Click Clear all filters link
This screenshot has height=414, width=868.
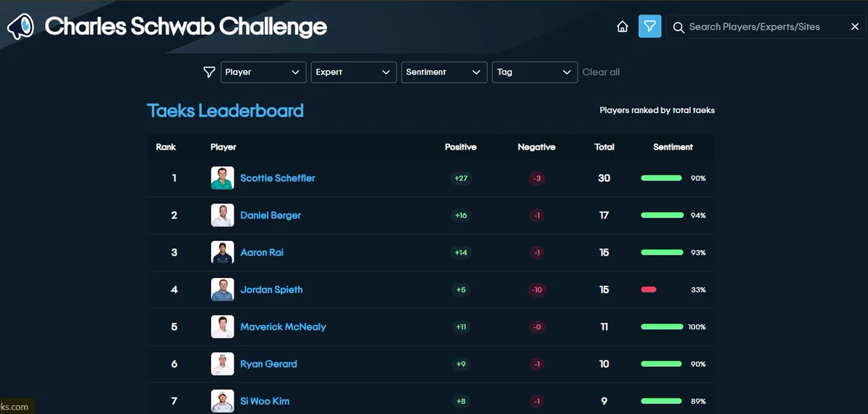point(601,72)
